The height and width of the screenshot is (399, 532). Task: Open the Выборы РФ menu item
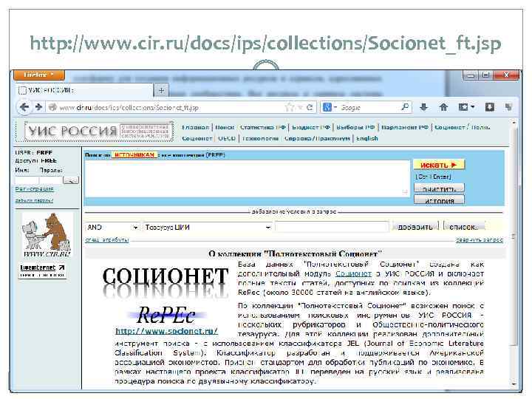click(x=355, y=127)
